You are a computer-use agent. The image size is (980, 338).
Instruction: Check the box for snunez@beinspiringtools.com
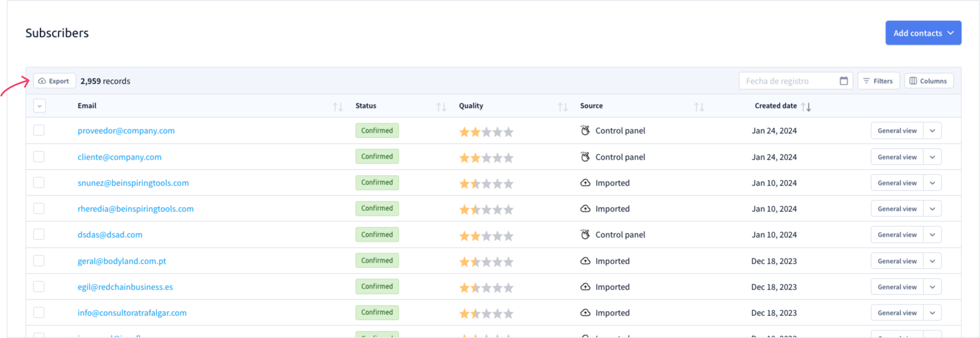(x=39, y=183)
